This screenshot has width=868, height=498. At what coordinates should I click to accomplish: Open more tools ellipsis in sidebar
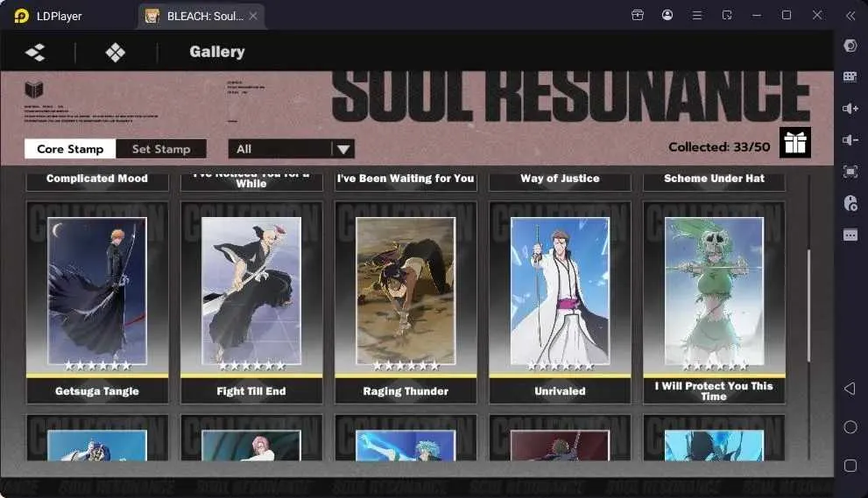pos(850,235)
